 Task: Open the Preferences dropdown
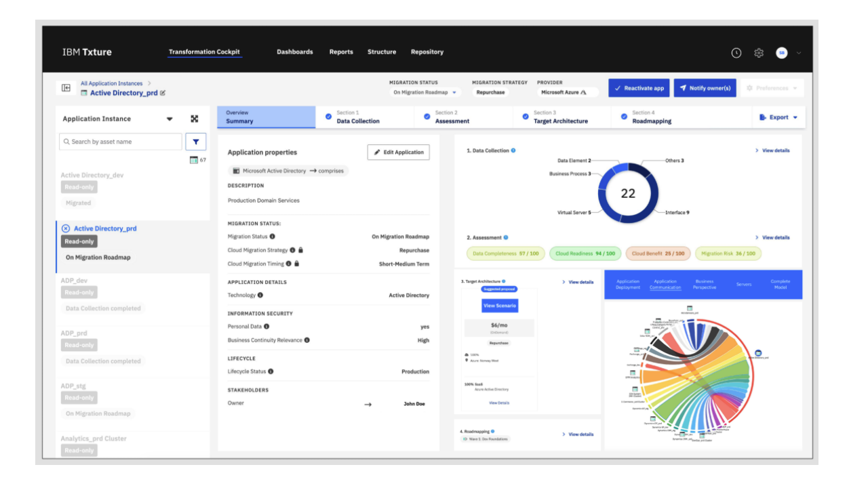[772, 88]
